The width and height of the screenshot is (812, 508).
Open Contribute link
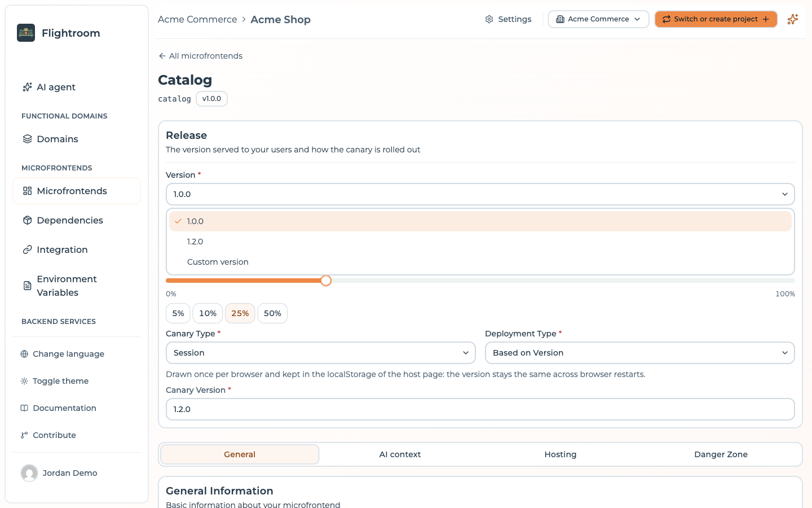pos(48,435)
